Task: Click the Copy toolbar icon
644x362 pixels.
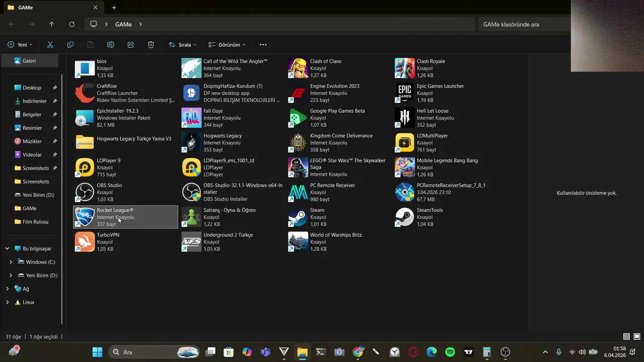Action: coord(70,45)
